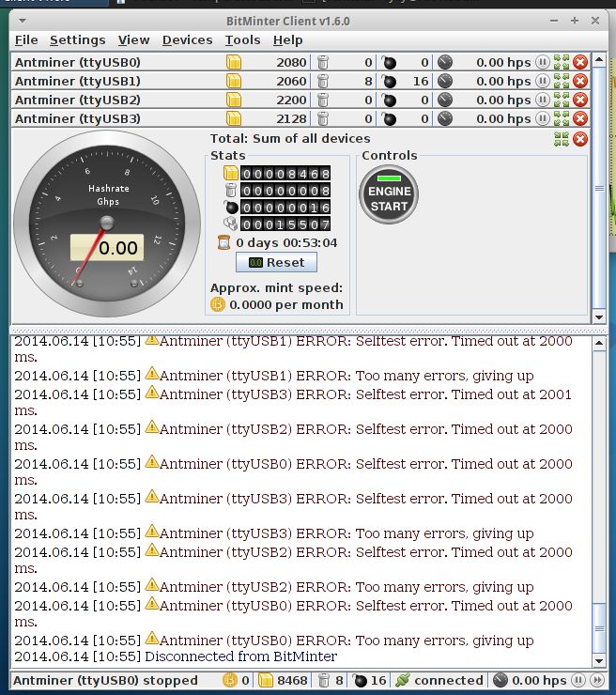616x695 pixels.
Task: Click speed gauge icon in ttyUSB0 row
Action: click(x=445, y=62)
